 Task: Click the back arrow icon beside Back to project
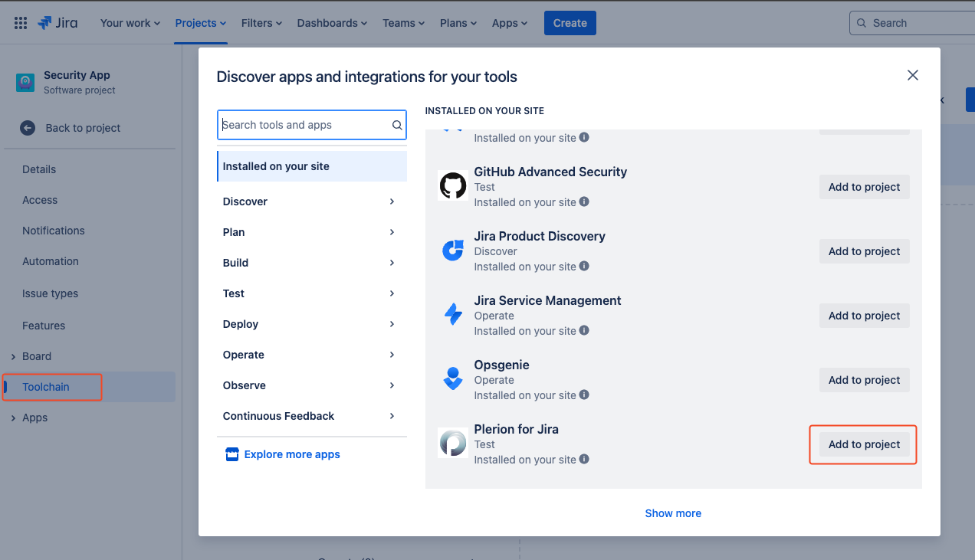coord(28,128)
